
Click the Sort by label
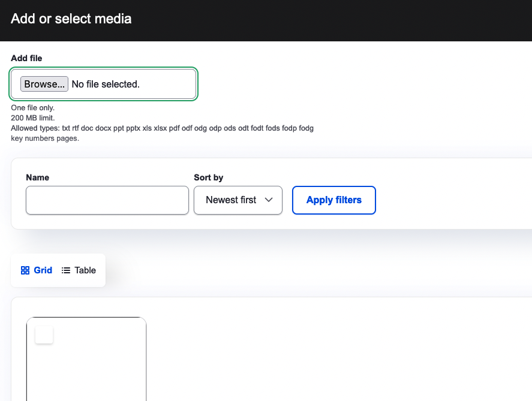pos(209,177)
